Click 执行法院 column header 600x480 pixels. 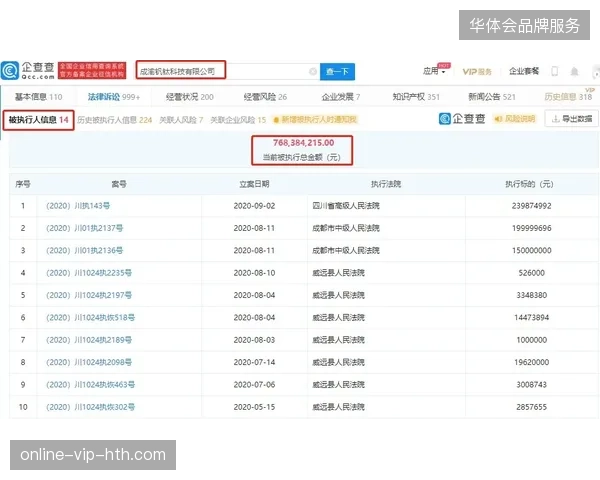[386, 184]
